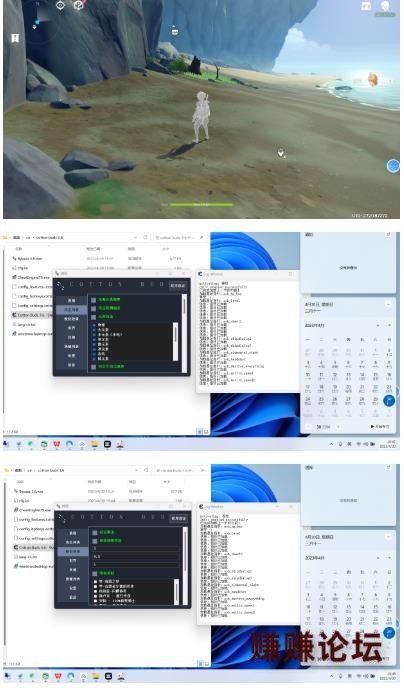
Task: Open the red WPS icon on bottom taskbar
Action: (x=58, y=677)
